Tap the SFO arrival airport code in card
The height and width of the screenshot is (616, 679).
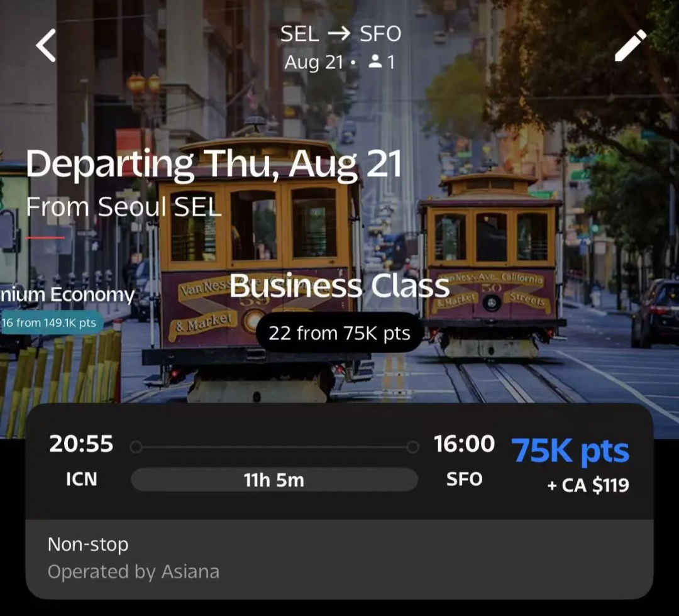pos(464,479)
